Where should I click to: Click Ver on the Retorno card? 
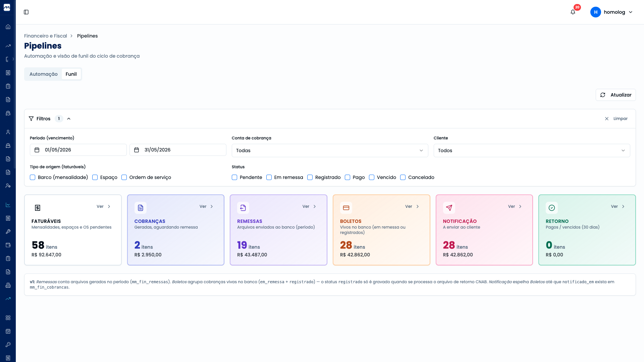pos(618,206)
